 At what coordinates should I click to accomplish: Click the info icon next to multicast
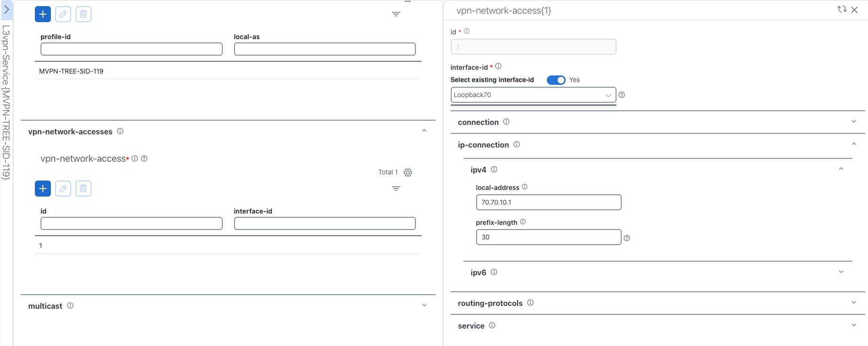tap(70, 305)
